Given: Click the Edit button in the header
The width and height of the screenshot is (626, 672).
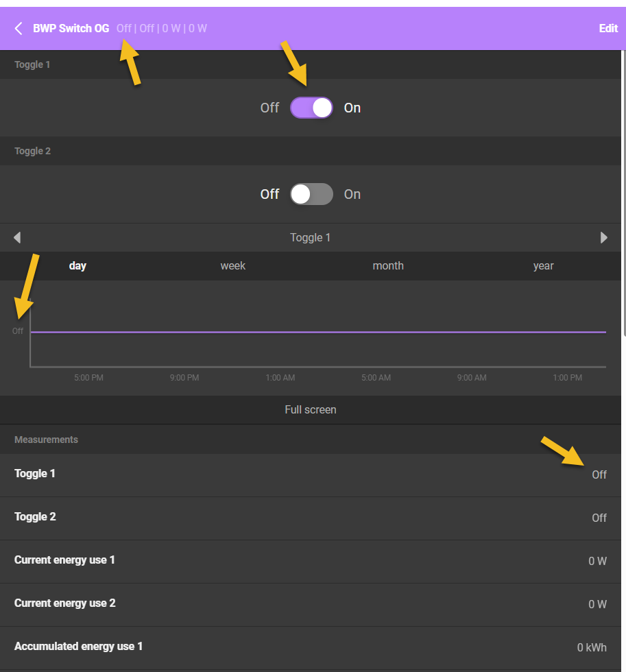Looking at the screenshot, I should (608, 28).
